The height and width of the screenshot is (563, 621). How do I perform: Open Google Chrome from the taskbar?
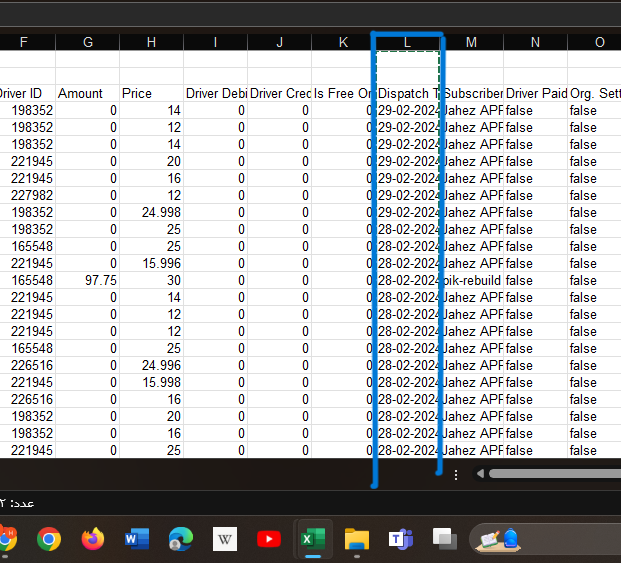tap(48, 539)
